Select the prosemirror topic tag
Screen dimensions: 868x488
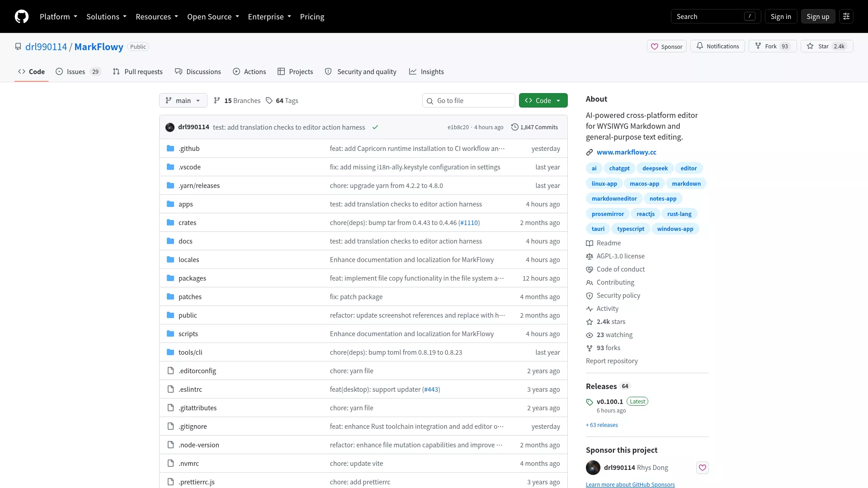click(608, 214)
